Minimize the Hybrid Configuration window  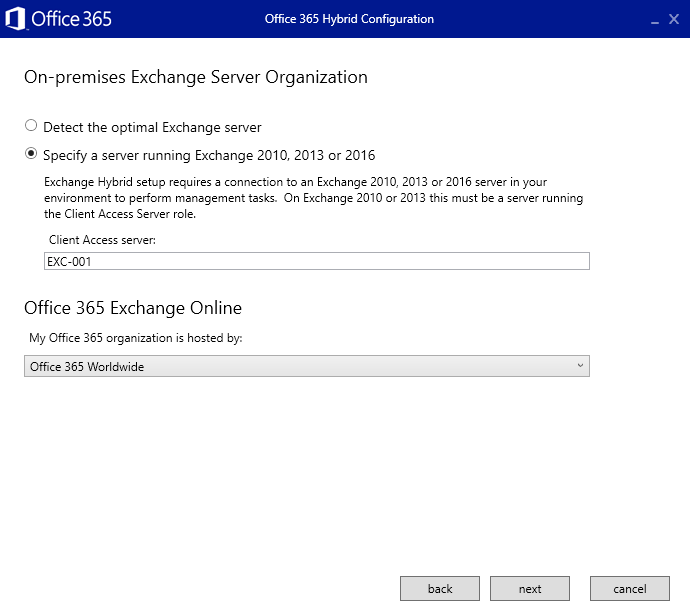(x=653, y=20)
